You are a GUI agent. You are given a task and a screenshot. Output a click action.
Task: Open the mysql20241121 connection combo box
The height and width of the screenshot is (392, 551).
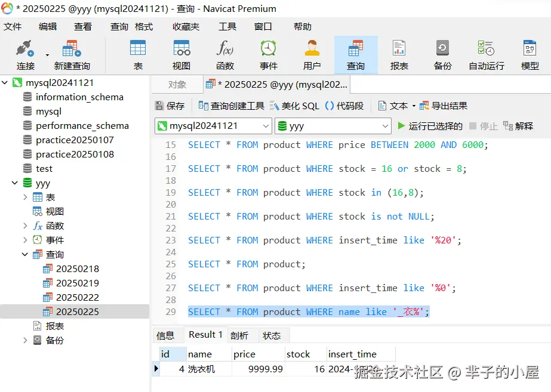pos(213,126)
